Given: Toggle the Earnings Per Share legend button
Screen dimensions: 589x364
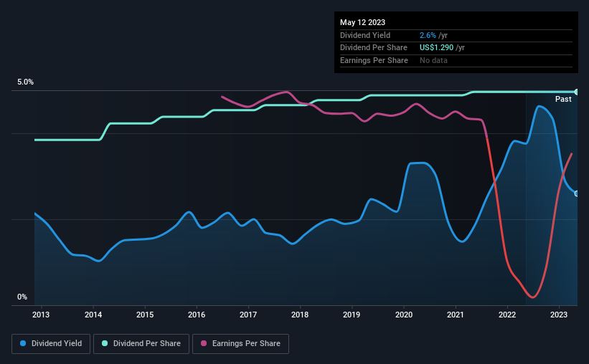Looking at the screenshot, I should [x=240, y=344].
